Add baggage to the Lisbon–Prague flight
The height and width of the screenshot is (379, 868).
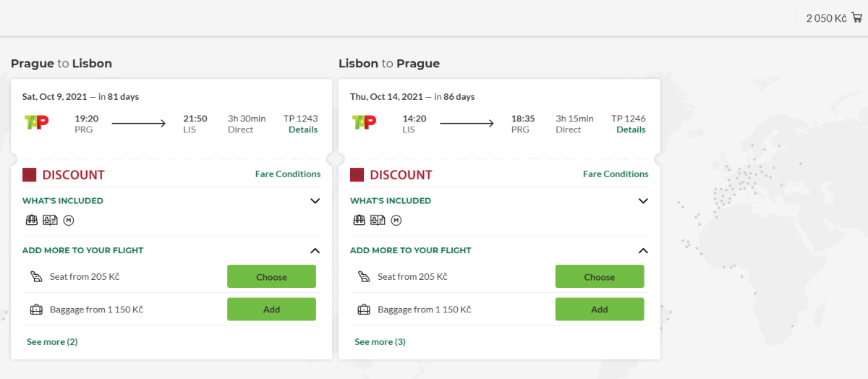599,310
